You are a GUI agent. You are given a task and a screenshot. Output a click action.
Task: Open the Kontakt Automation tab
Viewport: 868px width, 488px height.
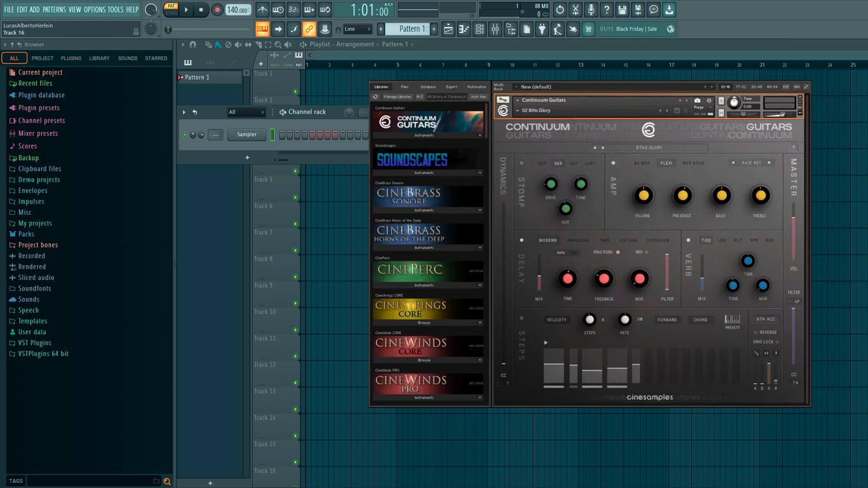(x=477, y=87)
